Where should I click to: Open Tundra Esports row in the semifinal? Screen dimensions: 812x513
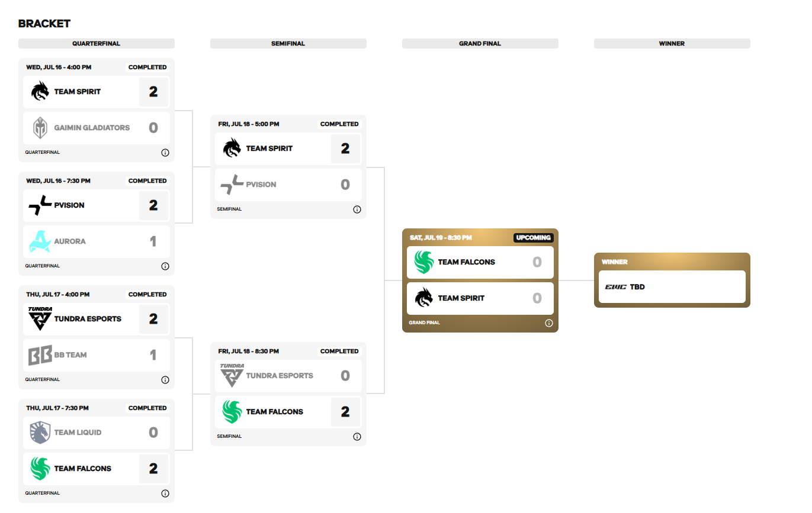click(x=288, y=376)
